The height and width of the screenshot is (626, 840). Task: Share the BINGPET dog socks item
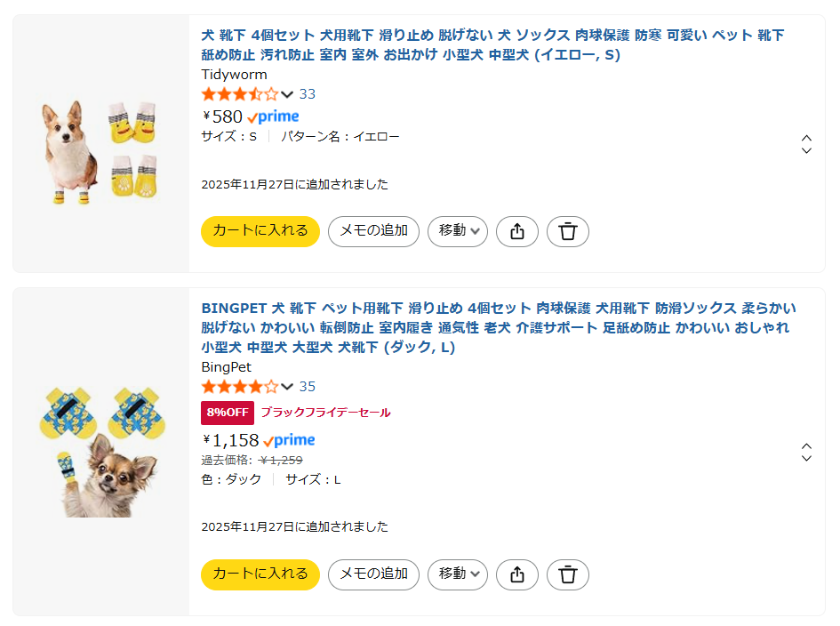[x=517, y=574]
